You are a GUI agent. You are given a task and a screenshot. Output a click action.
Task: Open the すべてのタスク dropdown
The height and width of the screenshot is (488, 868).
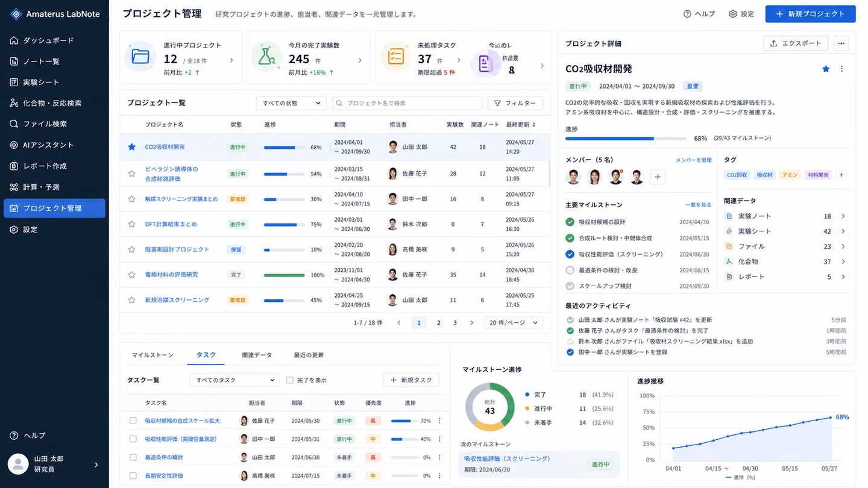point(234,380)
